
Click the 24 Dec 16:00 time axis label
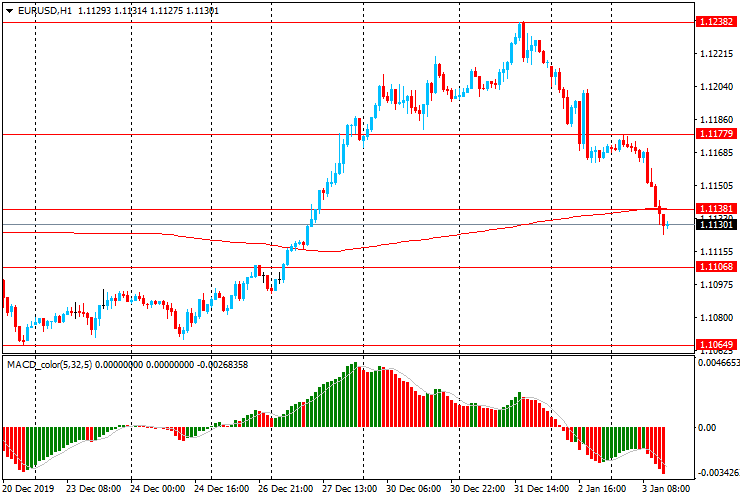pyautogui.click(x=221, y=488)
